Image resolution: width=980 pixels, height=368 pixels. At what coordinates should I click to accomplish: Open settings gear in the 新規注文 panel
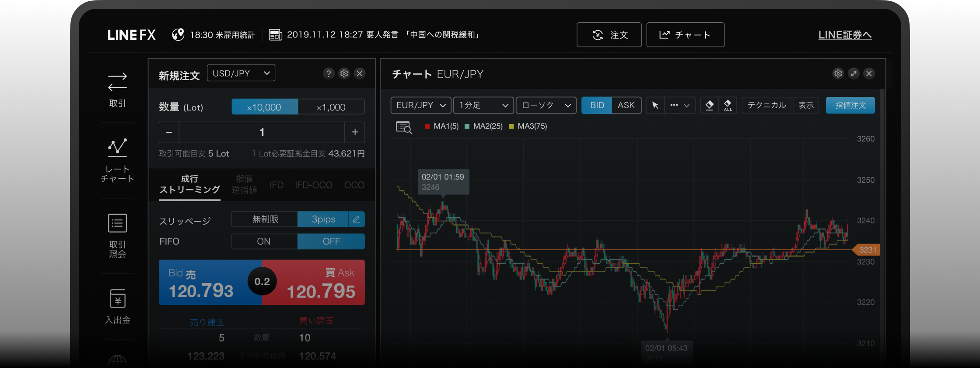pos(344,74)
